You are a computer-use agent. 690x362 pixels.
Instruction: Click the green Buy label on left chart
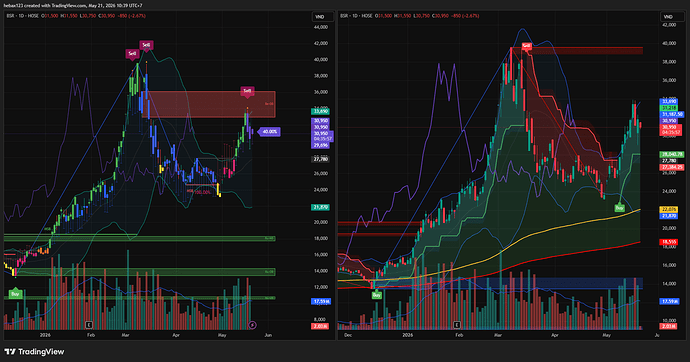coord(15,293)
